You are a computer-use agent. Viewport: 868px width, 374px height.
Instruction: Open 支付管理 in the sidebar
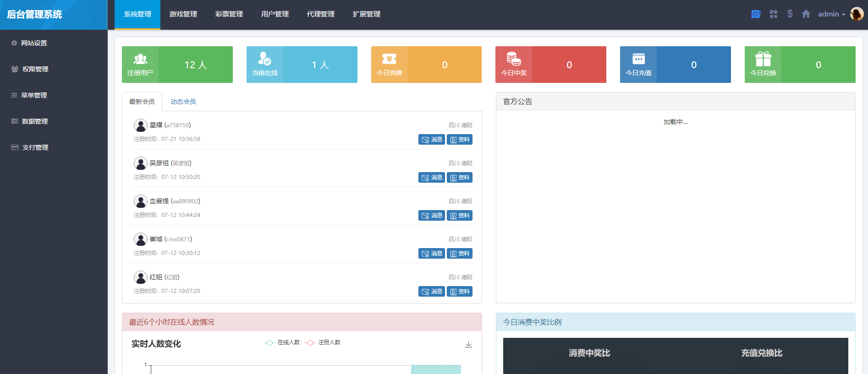[35, 147]
